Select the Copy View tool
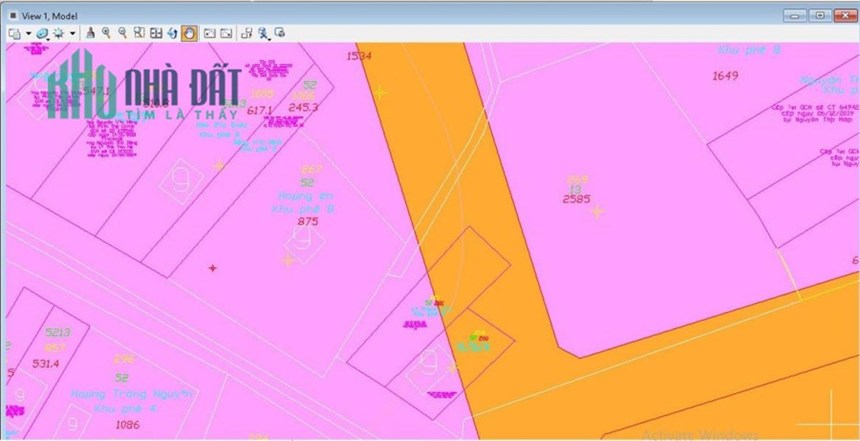This screenshot has height=441, width=860. tap(247, 33)
